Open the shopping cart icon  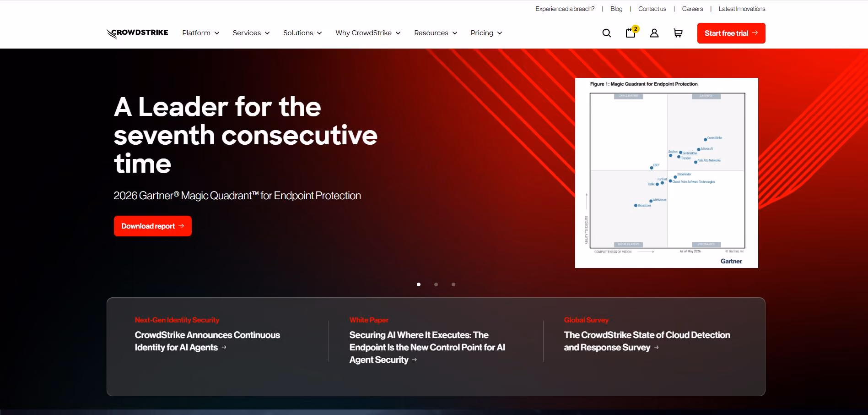678,33
